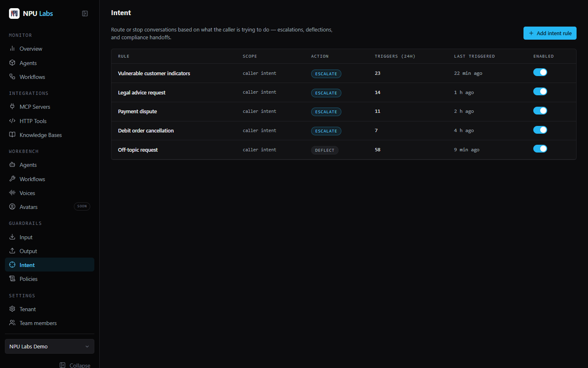
Task: Click the DEFLECT action badge
Action: tap(325, 150)
